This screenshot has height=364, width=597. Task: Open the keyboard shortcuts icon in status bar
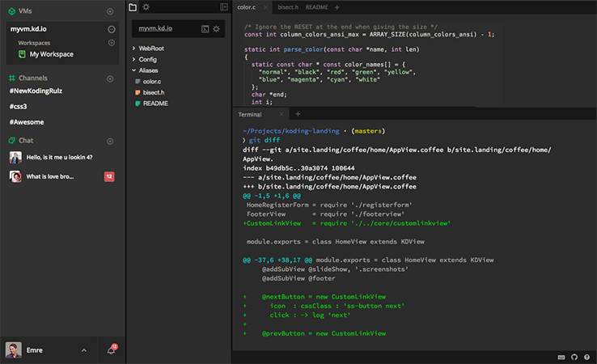561,356
